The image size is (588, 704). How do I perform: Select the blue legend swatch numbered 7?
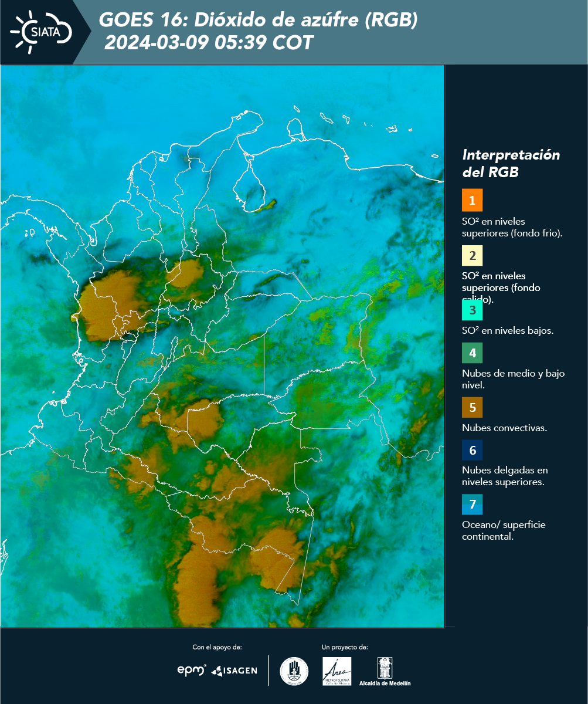(472, 505)
